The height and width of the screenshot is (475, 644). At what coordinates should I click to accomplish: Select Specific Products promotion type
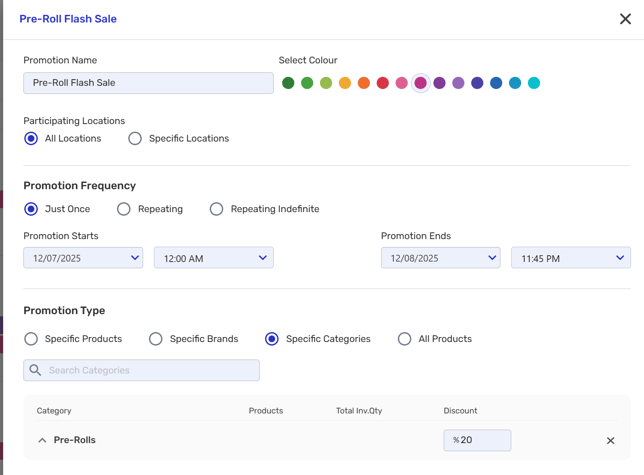(31, 339)
